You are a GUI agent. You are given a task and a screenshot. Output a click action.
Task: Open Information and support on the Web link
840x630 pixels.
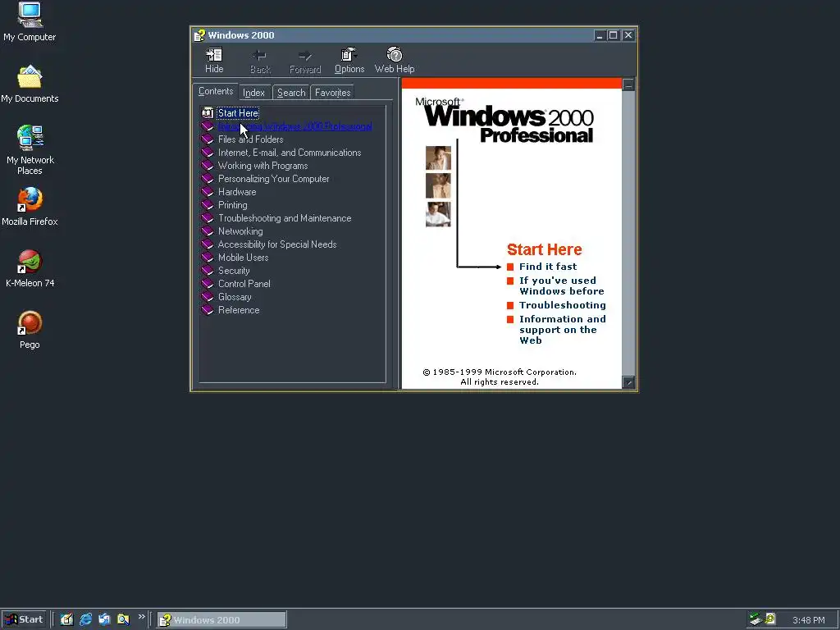(x=562, y=330)
